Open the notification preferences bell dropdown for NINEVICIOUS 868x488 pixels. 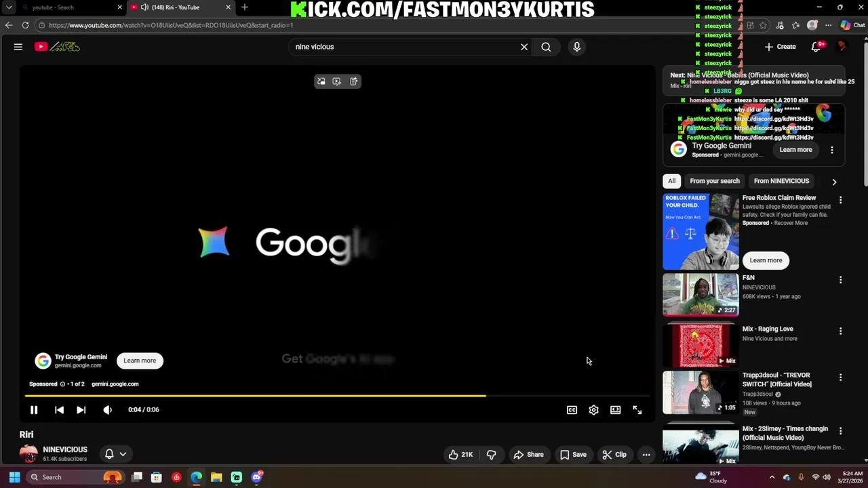tap(116, 454)
